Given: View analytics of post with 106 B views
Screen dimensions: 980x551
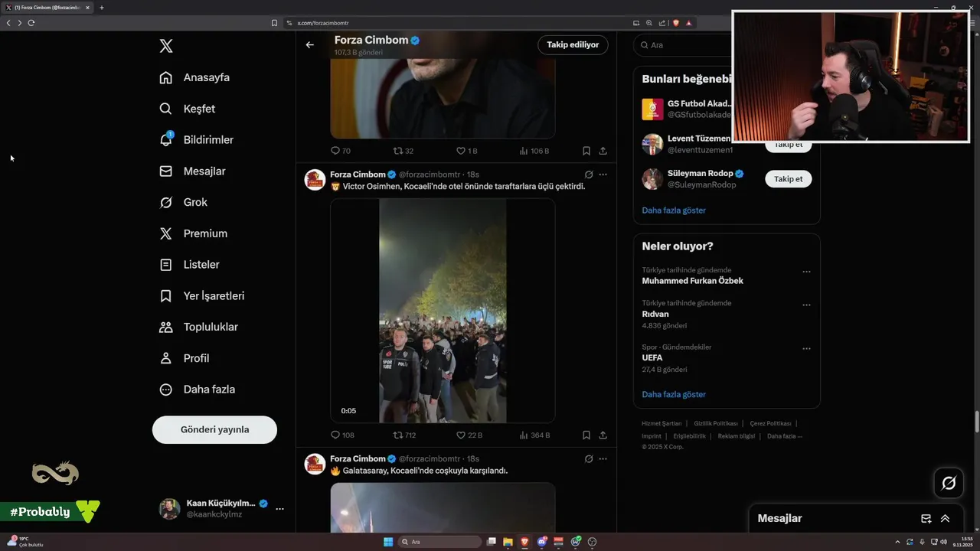Looking at the screenshot, I should tap(534, 151).
